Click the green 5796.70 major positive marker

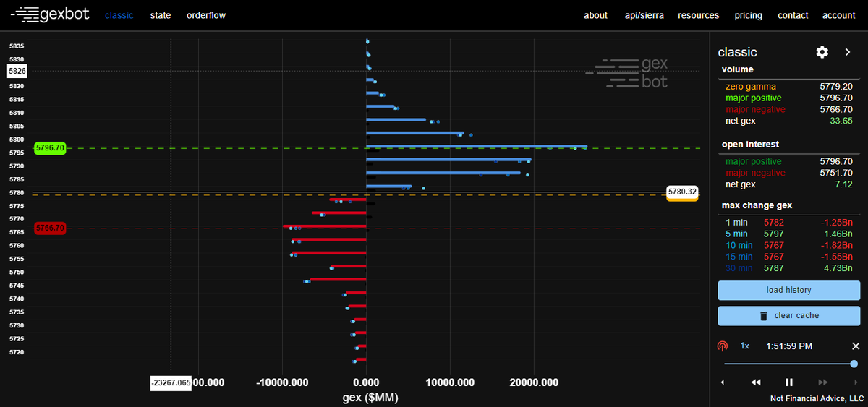50,148
